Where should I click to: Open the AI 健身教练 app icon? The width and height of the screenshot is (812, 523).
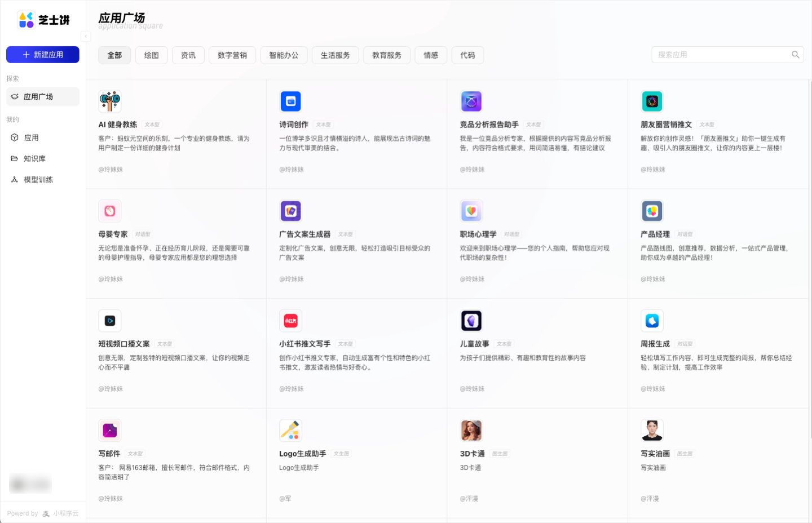(110, 101)
